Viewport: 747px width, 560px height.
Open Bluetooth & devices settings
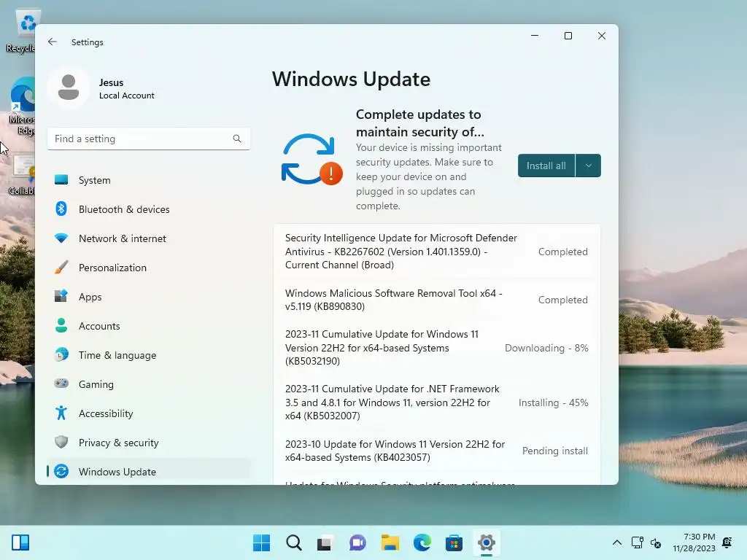pos(149,209)
